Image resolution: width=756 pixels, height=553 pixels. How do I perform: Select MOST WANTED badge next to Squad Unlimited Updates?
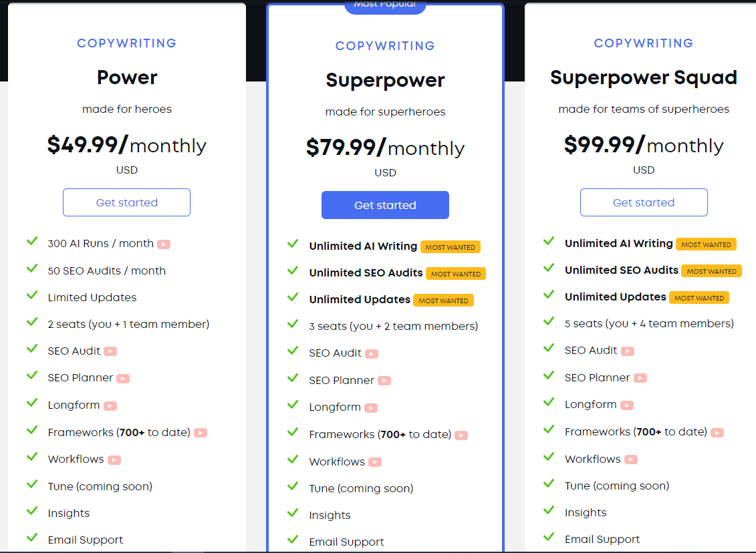(x=699, y=298)
